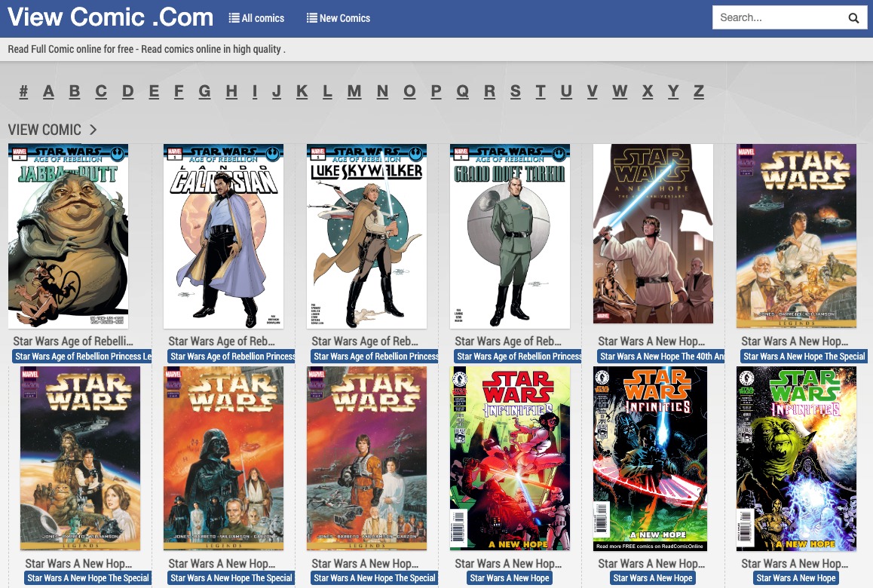Image resolution: width=873 pixels, height=588 pixels.
Task: Click 'Star Wars A New Hope' tag under Vader Infinities
Action: [653, 578]
